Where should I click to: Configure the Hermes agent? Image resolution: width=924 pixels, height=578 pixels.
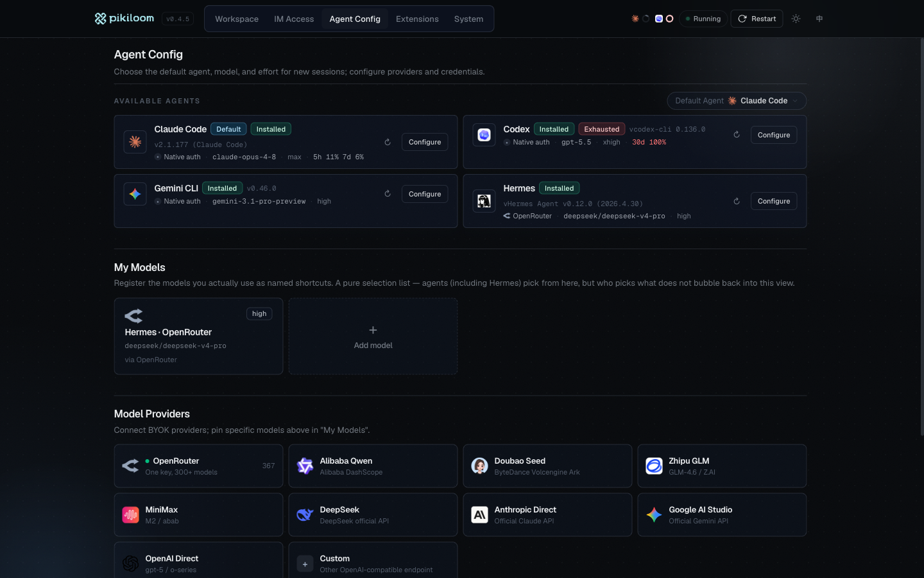pyautogui.click(x=774, y=201)
